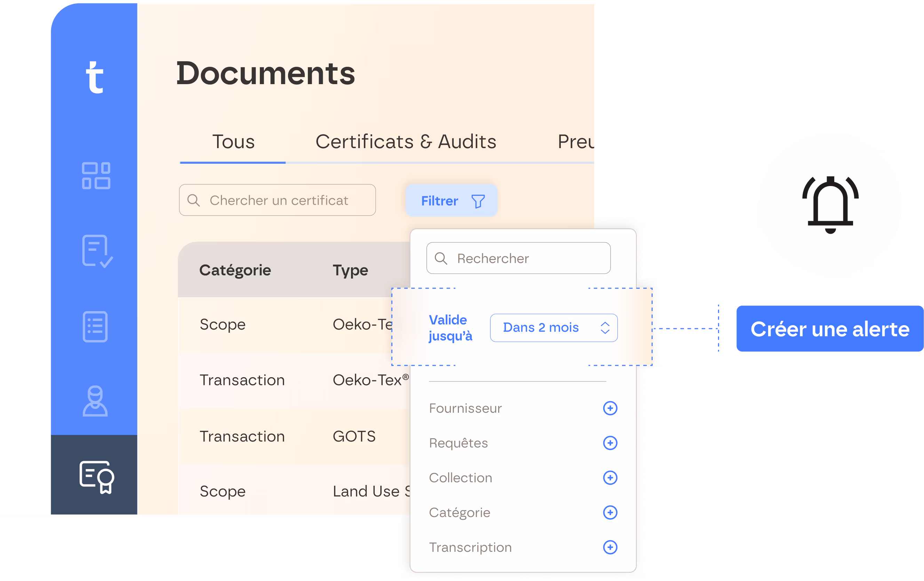This screenshot has height=581, width=924.
Task: Open the checklist document sidebar icon
Action: coord(97,251)
